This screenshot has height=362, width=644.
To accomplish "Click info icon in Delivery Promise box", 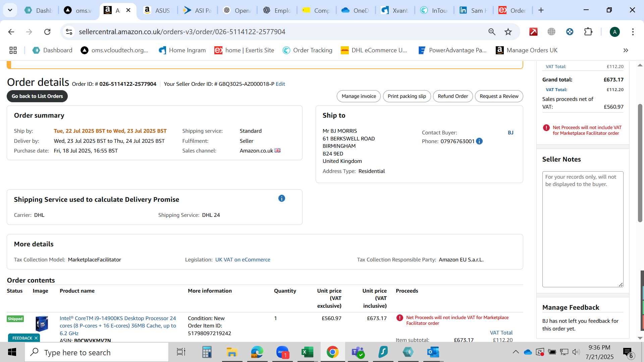I will pos(282,198).
